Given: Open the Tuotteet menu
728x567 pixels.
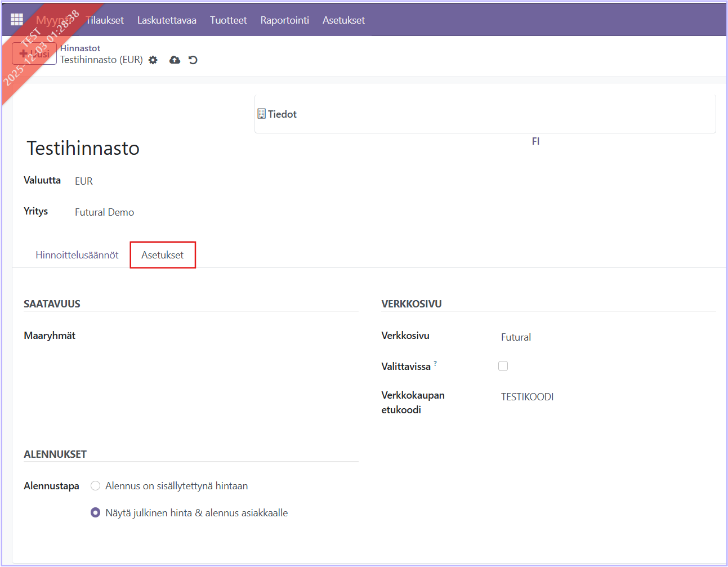Looking at the screenshot, I should coord(228,20).
